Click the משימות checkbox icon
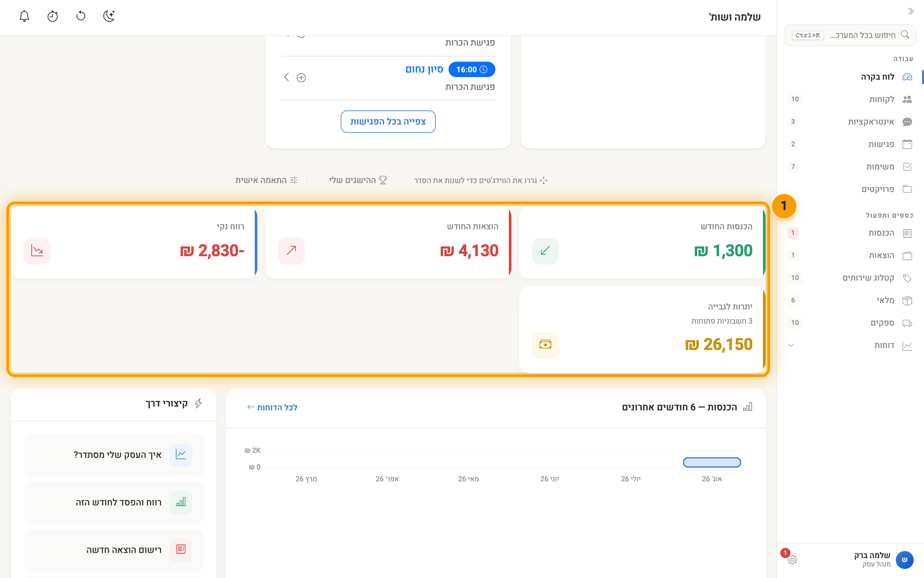Viewport: 924px width, 578px height. click(x=907, y=167)
